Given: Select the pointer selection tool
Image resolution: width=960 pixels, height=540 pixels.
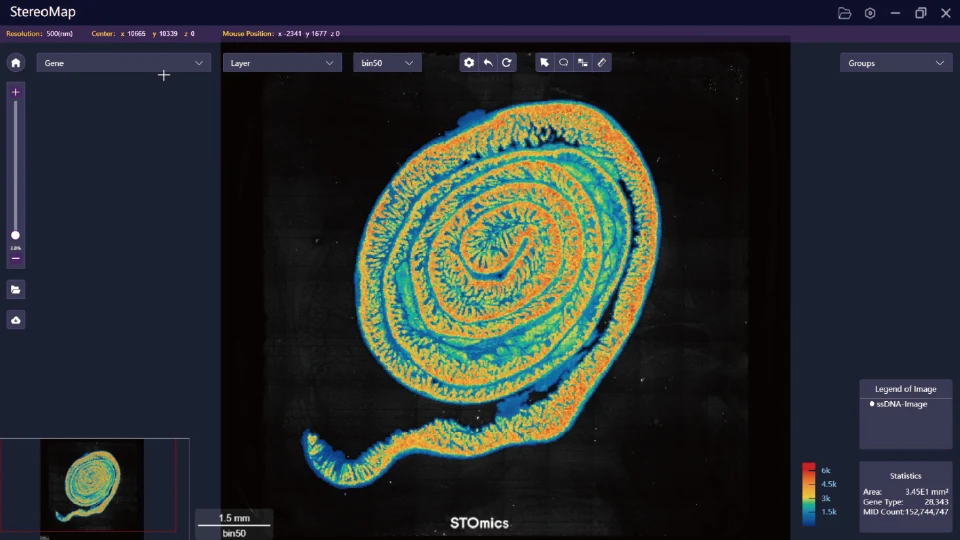Looking at the screenshot, I should click(544, 63).
